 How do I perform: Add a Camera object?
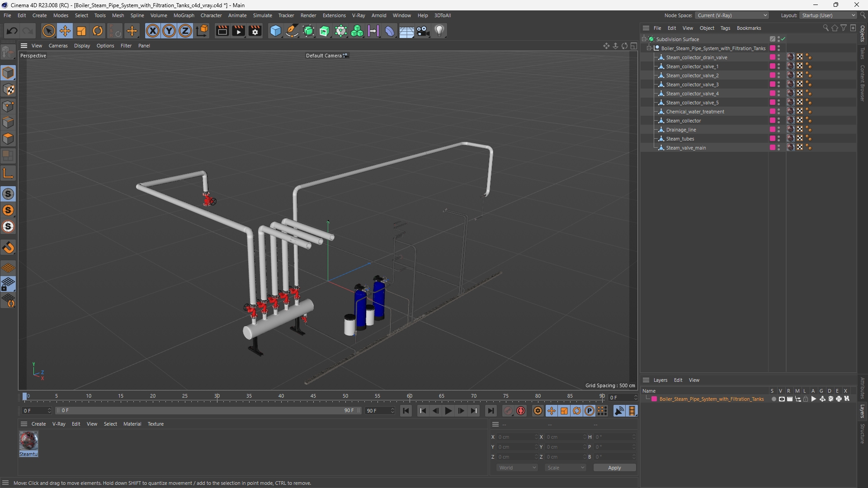pyautogui.click(x=423, y=31)
